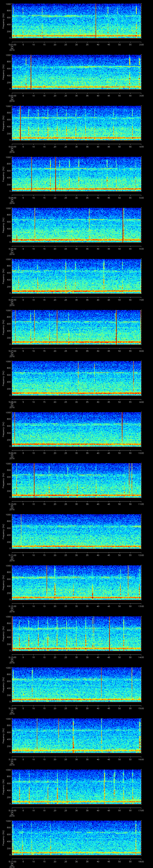The image size is (153, 868).
Task: Click the 18:00 end time label
Action: pyautogui.click(x=141, y=861)
